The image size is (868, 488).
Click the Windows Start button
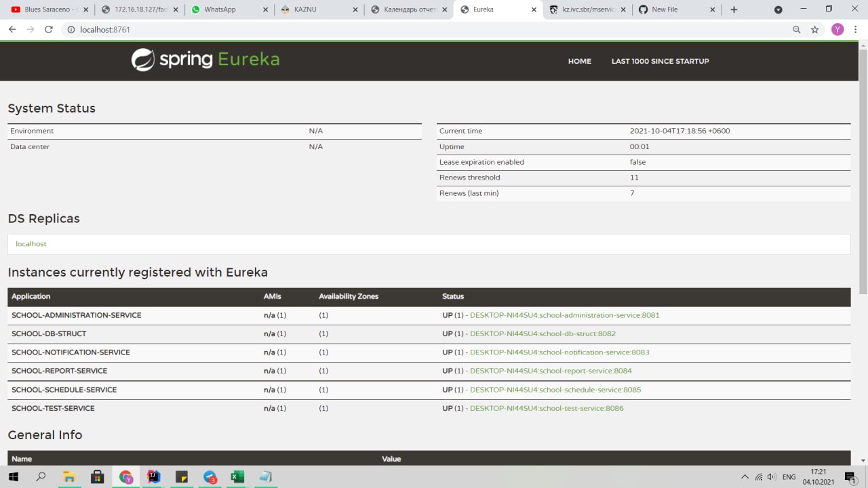[x=14, y=477]
